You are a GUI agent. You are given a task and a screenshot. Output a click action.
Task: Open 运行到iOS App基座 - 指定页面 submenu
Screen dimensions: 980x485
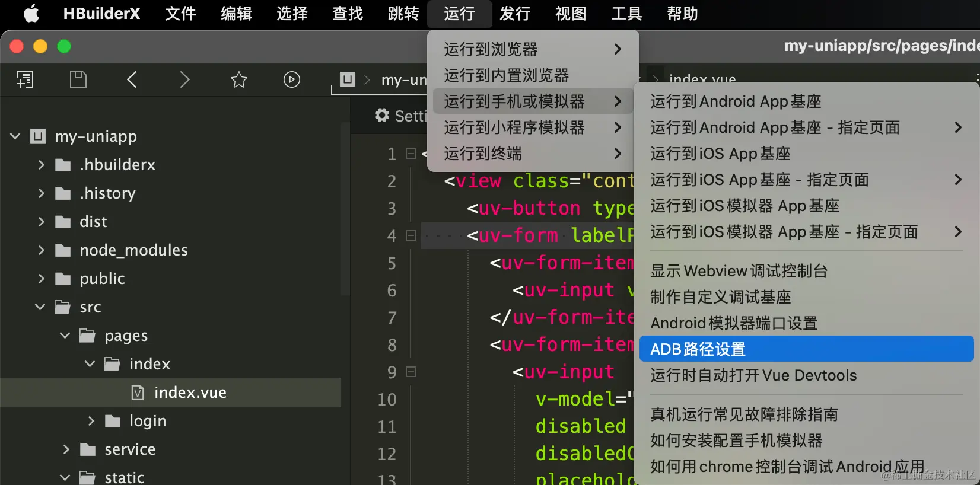(807, 180)
